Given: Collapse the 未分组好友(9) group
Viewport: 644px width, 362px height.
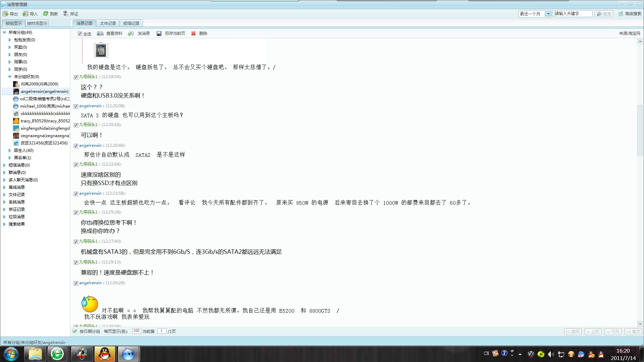Looking at the screenshot, I should (10, 77).
